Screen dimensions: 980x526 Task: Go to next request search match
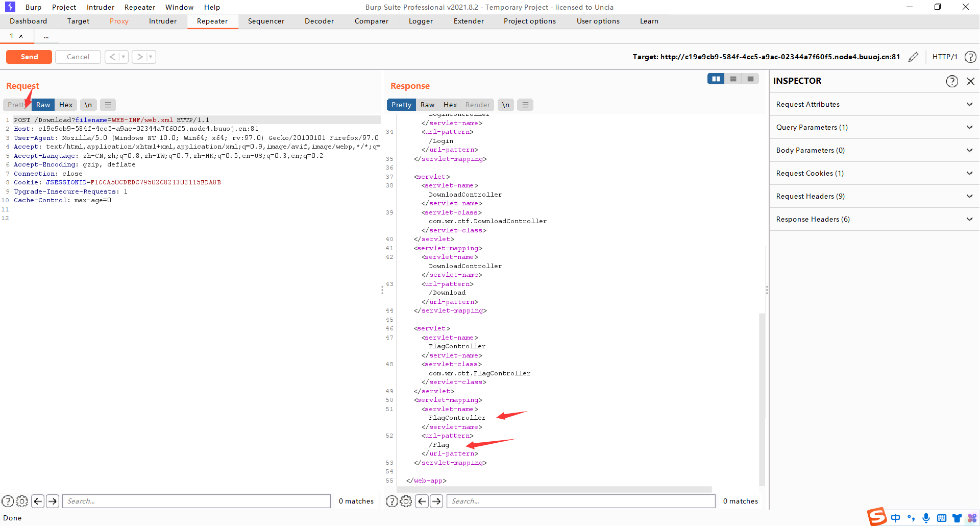[x=53, y=501]
